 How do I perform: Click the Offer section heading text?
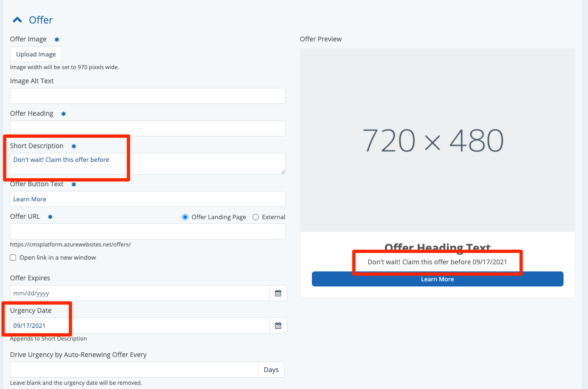(41, 20)
